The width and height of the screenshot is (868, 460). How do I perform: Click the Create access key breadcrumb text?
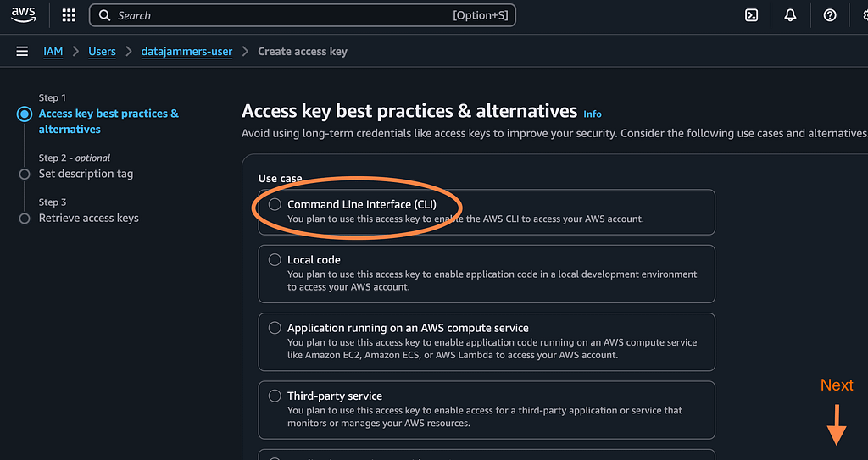pyautogui.click(x=303, y=52)
